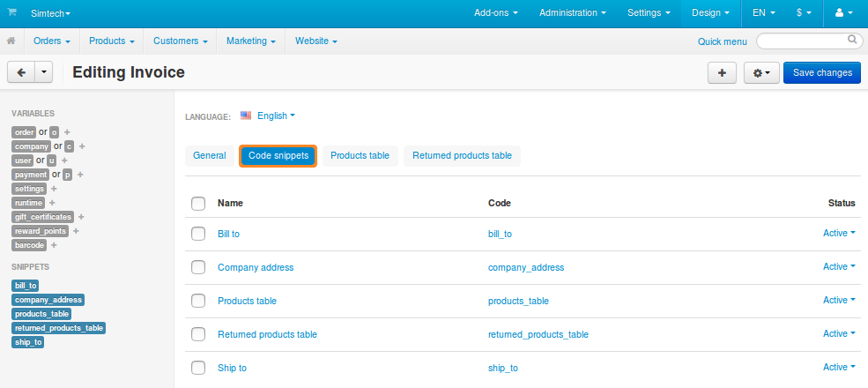This screenshot has width=868, height=388.
Task: Expand the barcode variable plus icon
Action: [x=54, y=245]
